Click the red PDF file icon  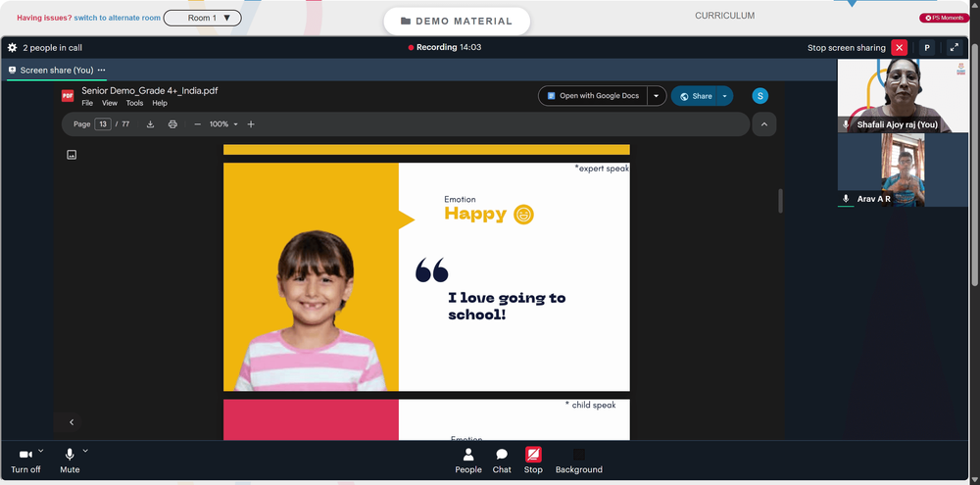[x=68, y=96]
